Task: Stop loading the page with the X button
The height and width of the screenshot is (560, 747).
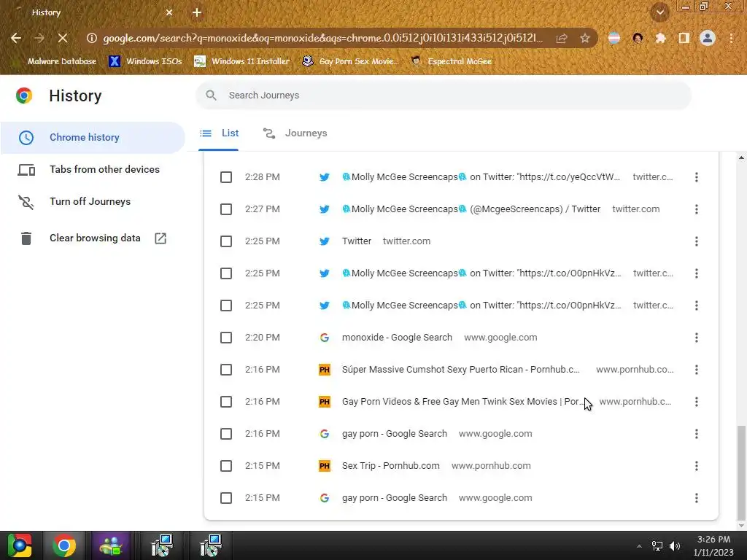Action: point(63,38)
